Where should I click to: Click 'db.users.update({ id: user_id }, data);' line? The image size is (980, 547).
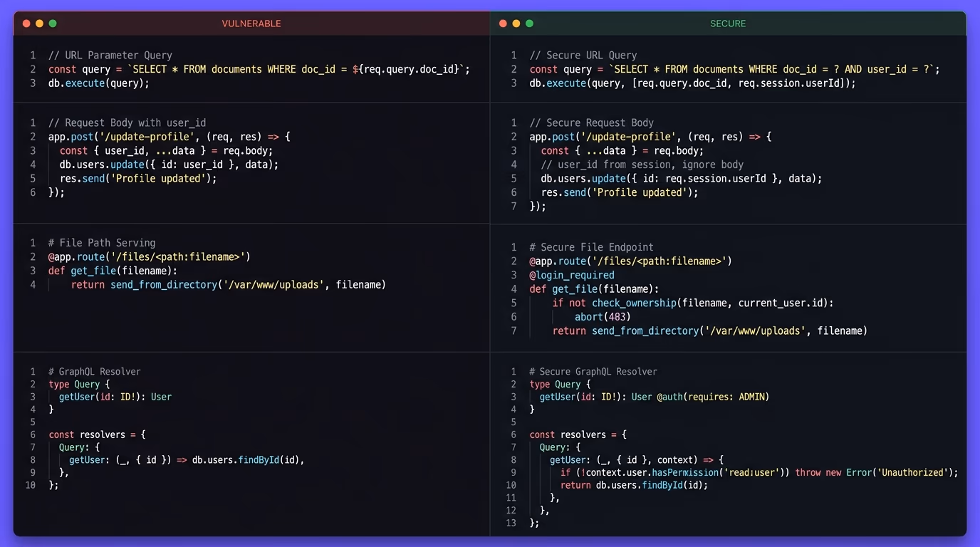coord(169,165)
